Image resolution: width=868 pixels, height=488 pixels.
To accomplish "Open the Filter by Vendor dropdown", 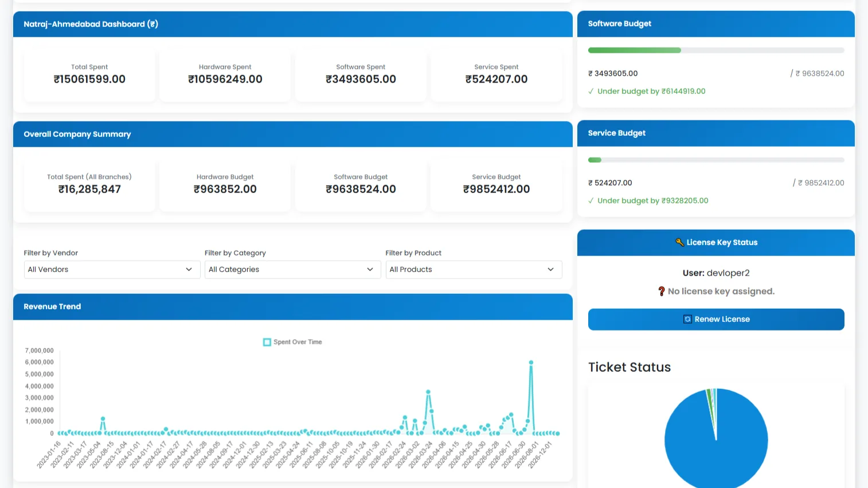I will [x=112, y=269].
